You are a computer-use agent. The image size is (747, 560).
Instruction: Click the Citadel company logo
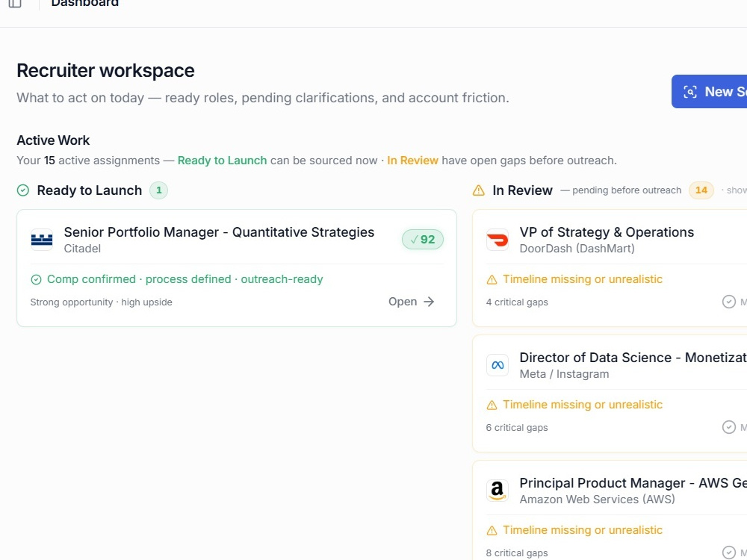coord(42,240)
